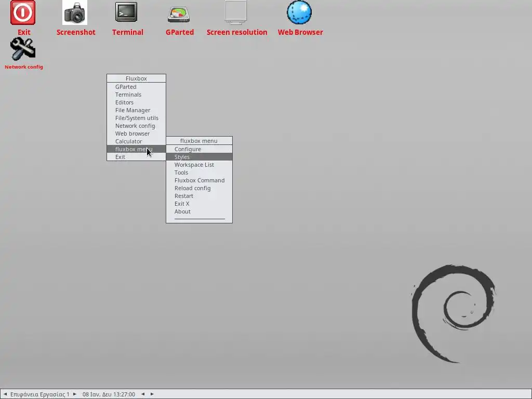The image size is (532, 399).
Task: Open the Editors submenu entry
Action: point(137,102)
